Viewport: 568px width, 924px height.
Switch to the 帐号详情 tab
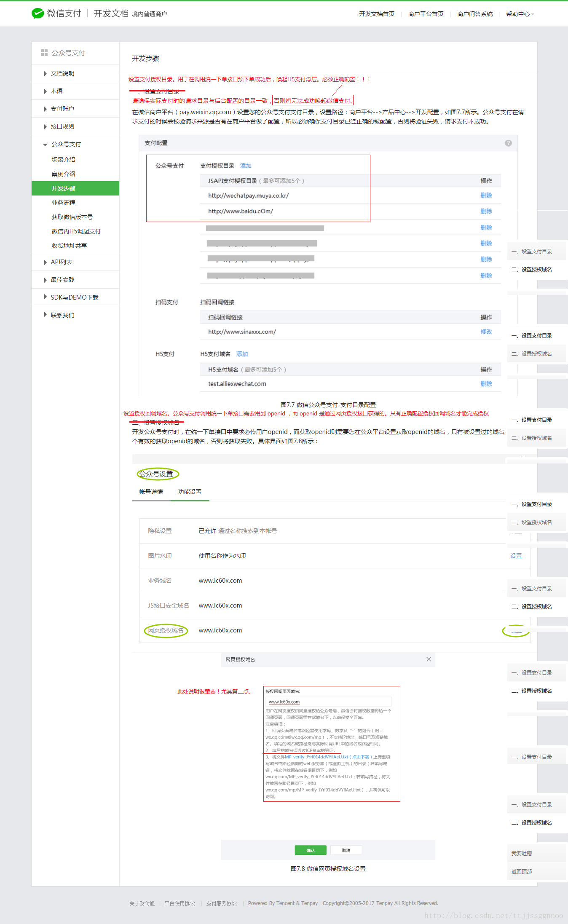151,492
